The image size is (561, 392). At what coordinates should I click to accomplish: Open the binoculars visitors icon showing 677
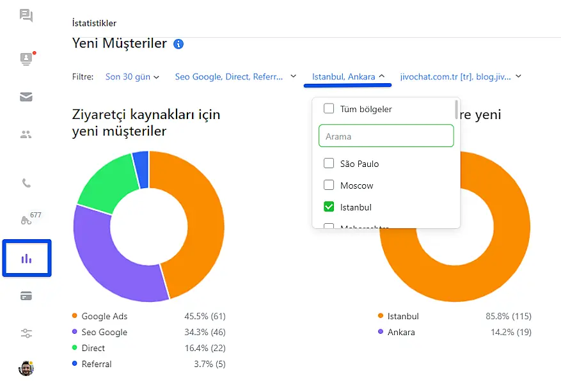[26, 221]
